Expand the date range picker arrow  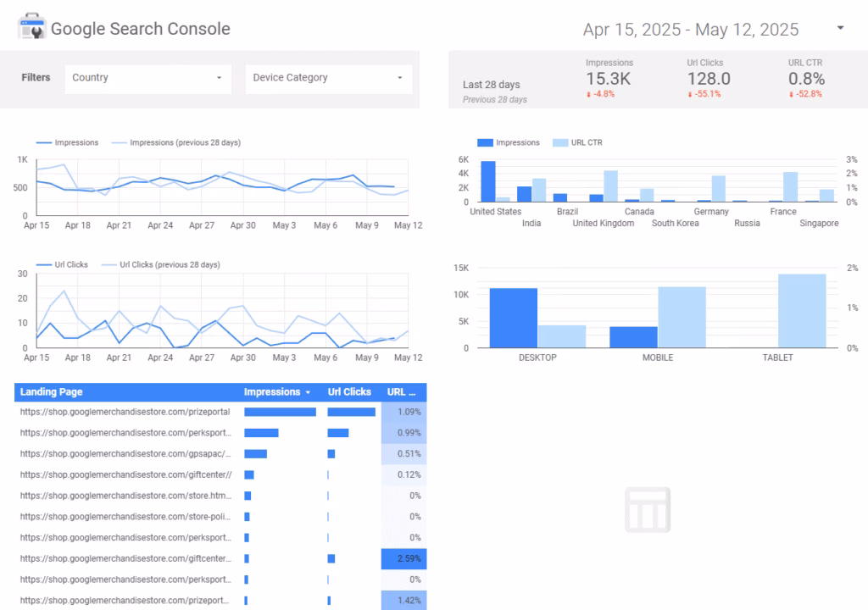(x=840, y=28)
